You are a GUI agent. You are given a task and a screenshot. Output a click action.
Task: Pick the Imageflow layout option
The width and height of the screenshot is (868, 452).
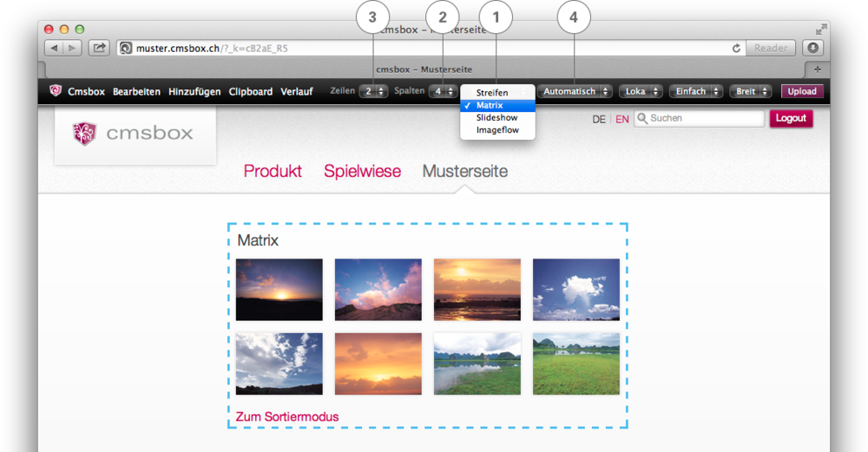496,130
